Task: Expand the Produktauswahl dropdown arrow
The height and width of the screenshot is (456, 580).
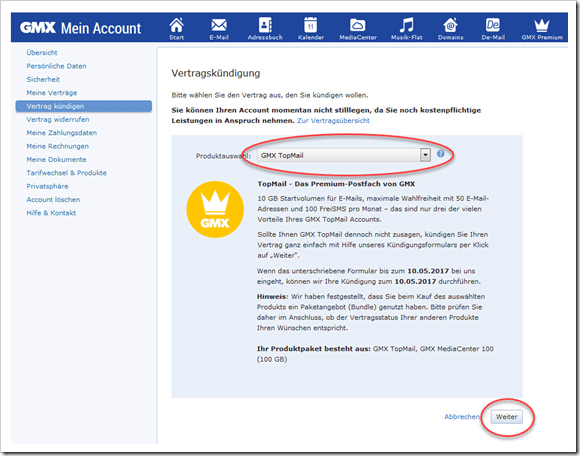Action: pyautogui.click(x=425, y=155)
